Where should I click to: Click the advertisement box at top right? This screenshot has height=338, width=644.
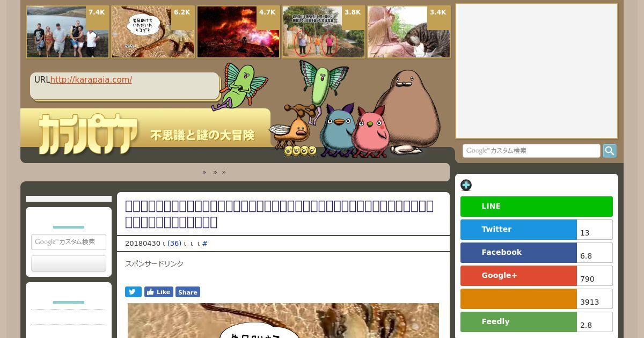point(537,71)
